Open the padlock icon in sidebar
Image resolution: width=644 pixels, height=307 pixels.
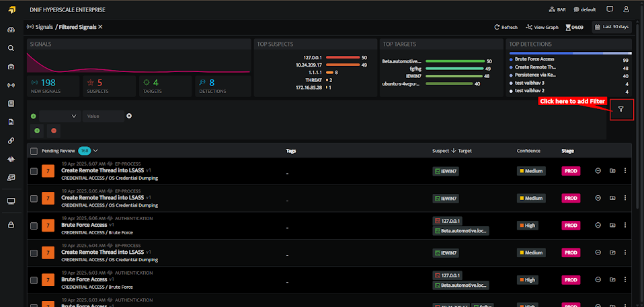point(11,225)
